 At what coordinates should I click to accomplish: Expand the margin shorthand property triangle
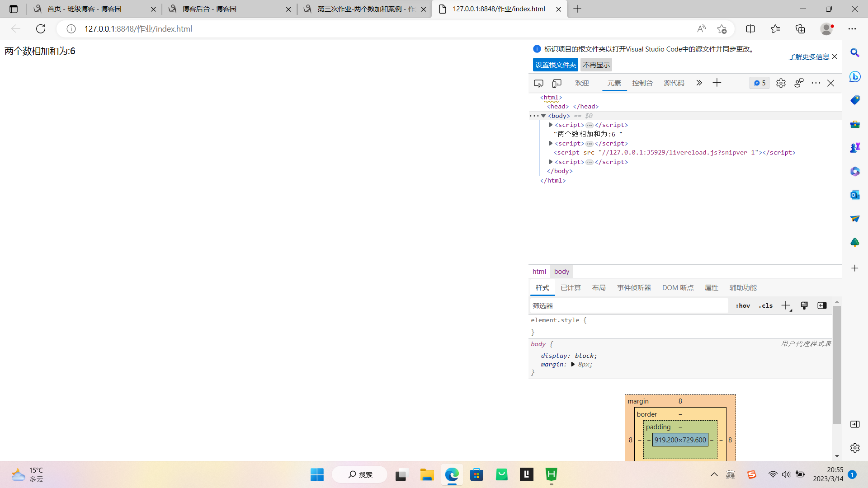click(573, 364)
